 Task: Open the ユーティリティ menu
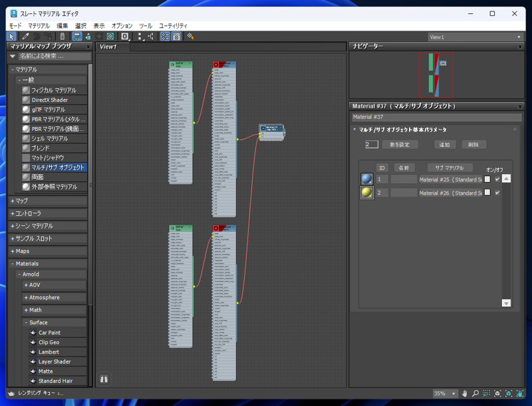pyautogui.click(x=173, y=26)
